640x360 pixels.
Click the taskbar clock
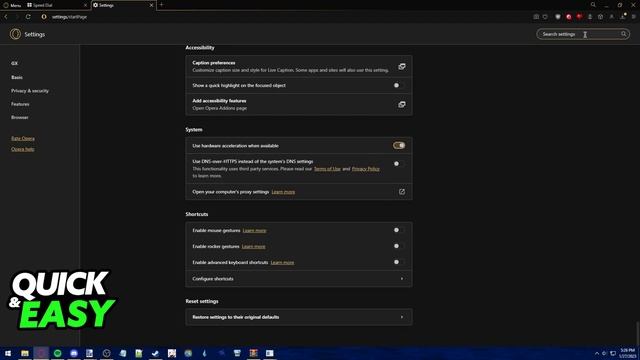tap(627, 353)
